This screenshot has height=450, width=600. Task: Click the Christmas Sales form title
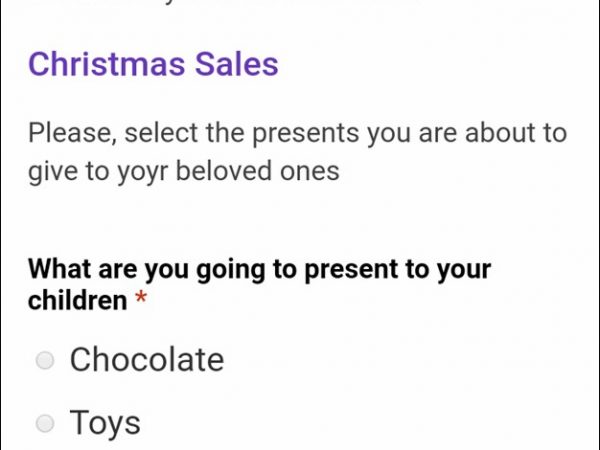coord(153,64)
